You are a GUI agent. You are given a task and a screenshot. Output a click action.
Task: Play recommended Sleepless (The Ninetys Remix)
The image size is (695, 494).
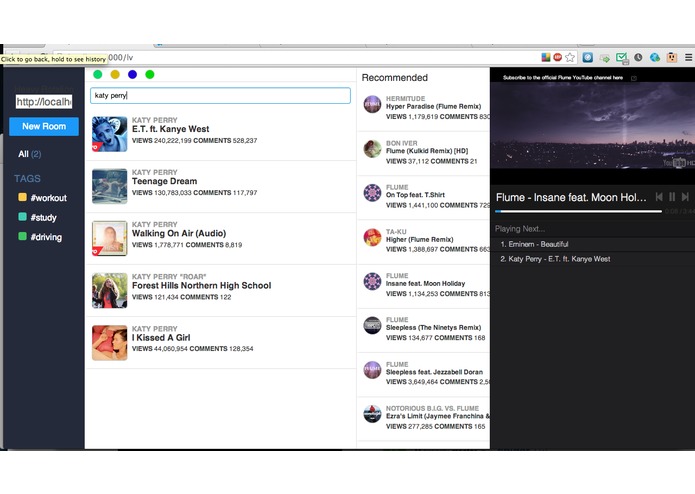[x=433, y=327]
